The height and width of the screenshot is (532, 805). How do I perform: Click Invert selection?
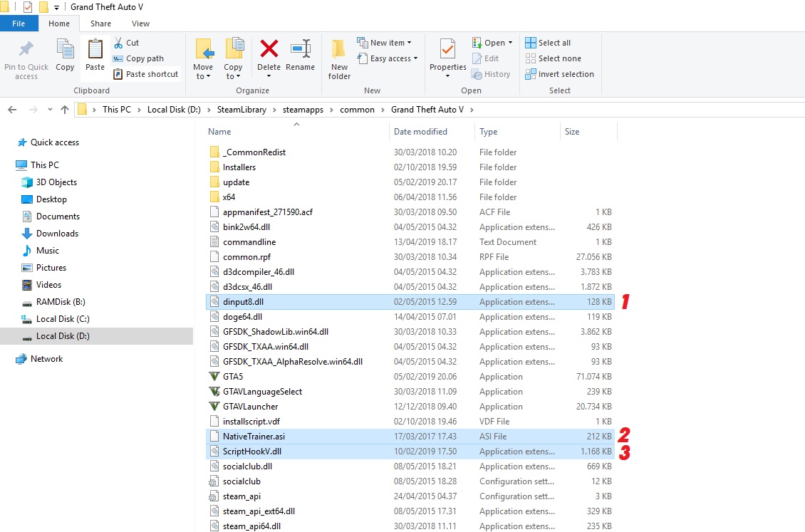click(560, 74)
